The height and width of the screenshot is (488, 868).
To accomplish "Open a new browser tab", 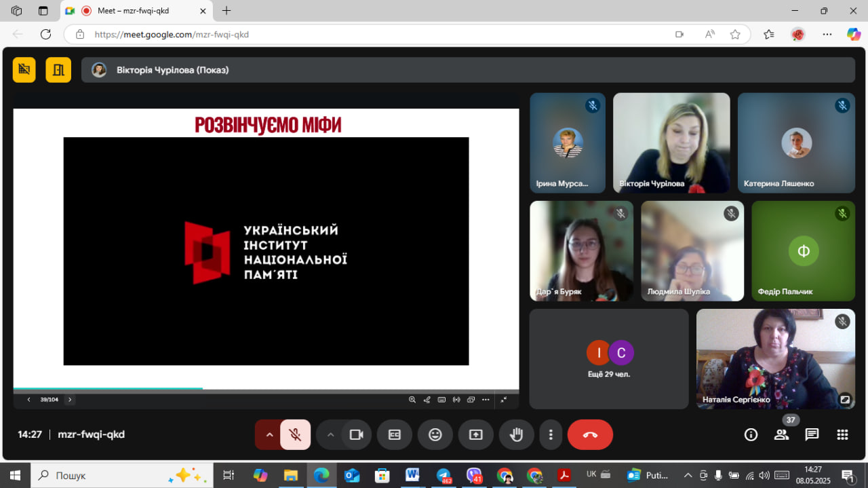I will click(x=226, y=11).
